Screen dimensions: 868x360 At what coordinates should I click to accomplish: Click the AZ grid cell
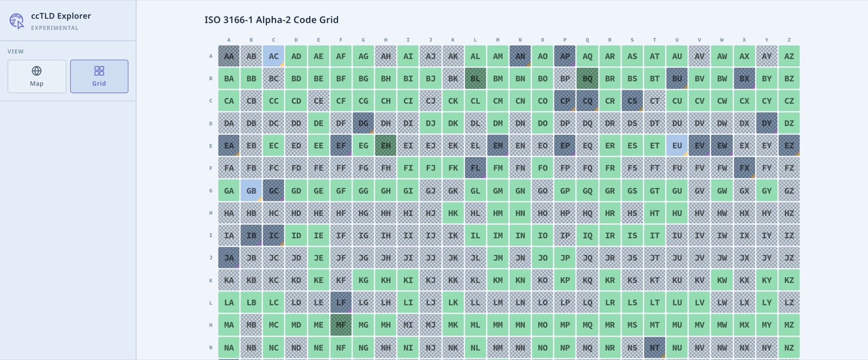click(x=789, y=56)
